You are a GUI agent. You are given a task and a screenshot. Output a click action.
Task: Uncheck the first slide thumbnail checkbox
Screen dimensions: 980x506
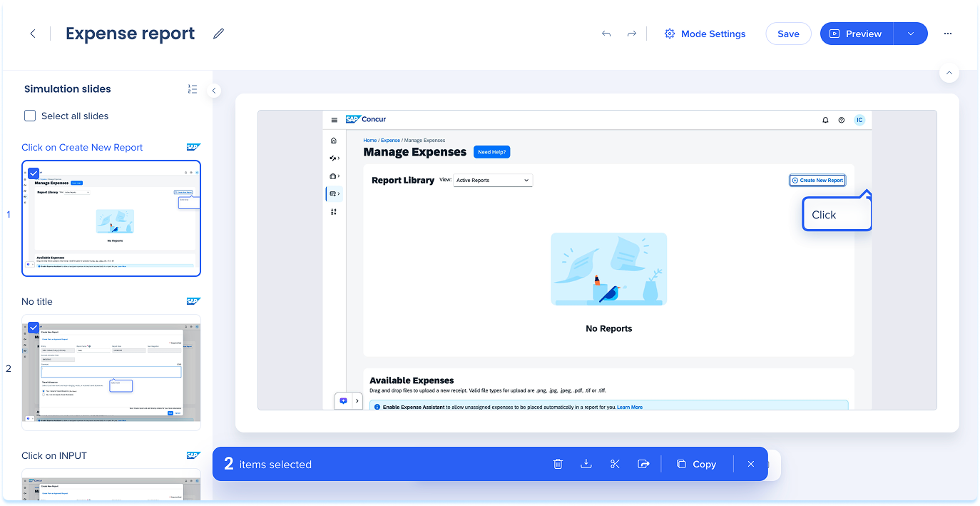[x=33, y=173]
